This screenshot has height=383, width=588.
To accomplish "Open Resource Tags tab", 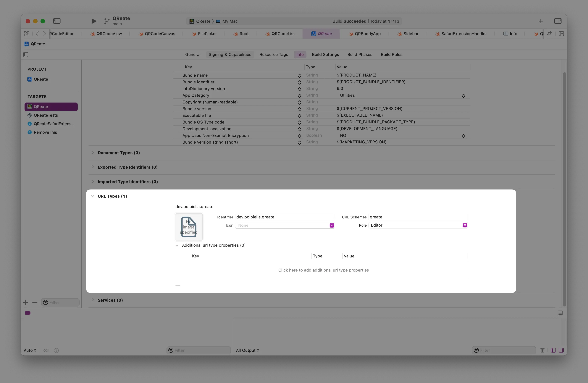I will 274,55.
